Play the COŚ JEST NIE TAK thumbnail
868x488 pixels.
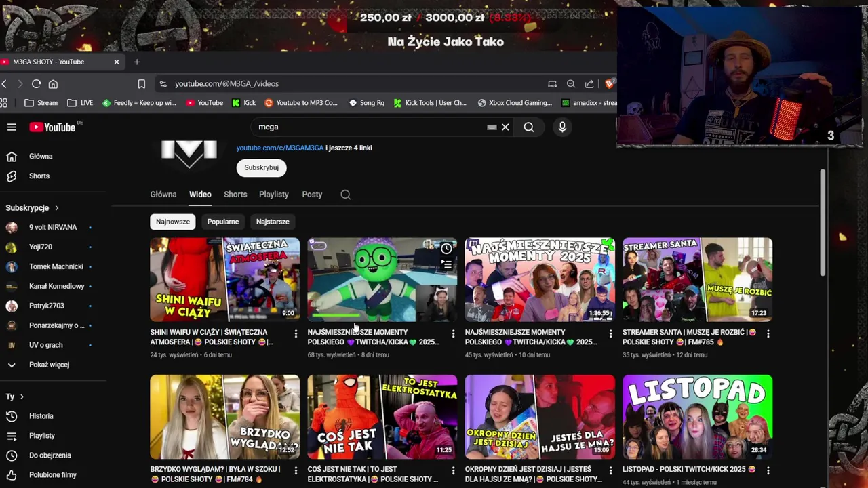coord(382,417)
